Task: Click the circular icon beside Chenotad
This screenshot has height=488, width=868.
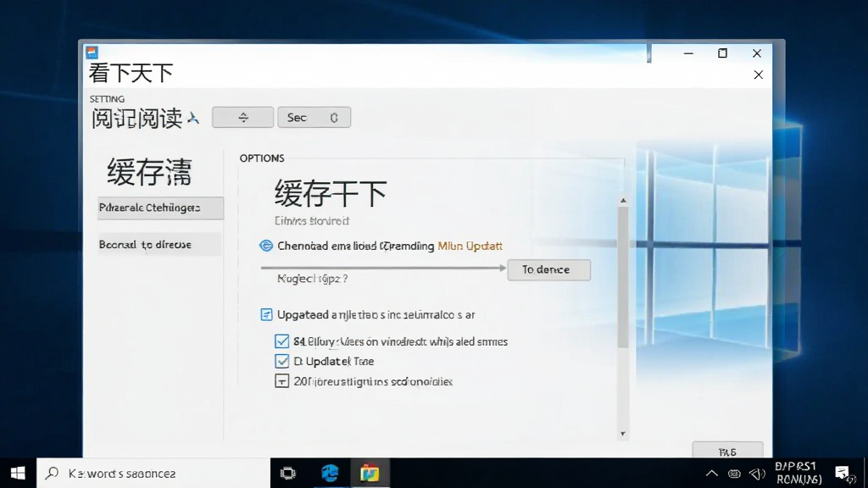Action: coord(266,246)
